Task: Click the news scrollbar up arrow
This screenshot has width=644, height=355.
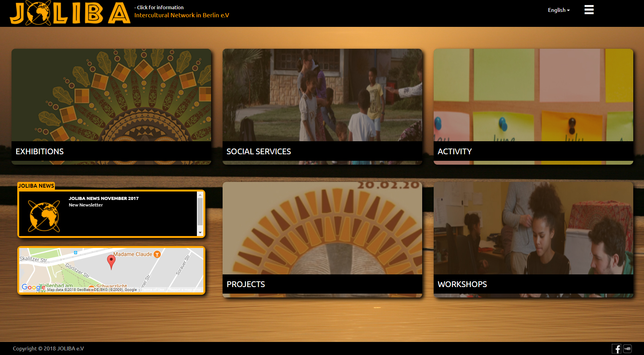Action: [x=200, y=195]
